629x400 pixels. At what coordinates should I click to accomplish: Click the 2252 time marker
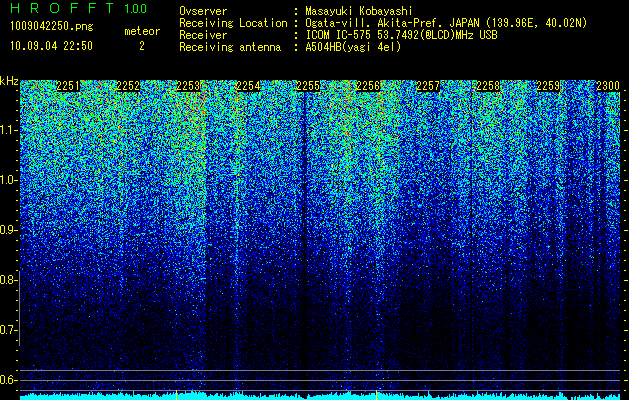click(128, 86)
